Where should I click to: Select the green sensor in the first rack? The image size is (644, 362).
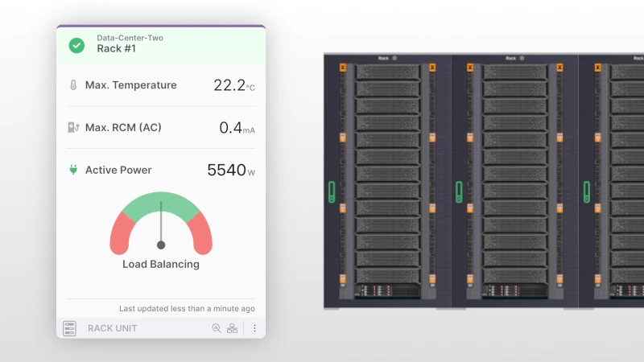tap(332, 191)
